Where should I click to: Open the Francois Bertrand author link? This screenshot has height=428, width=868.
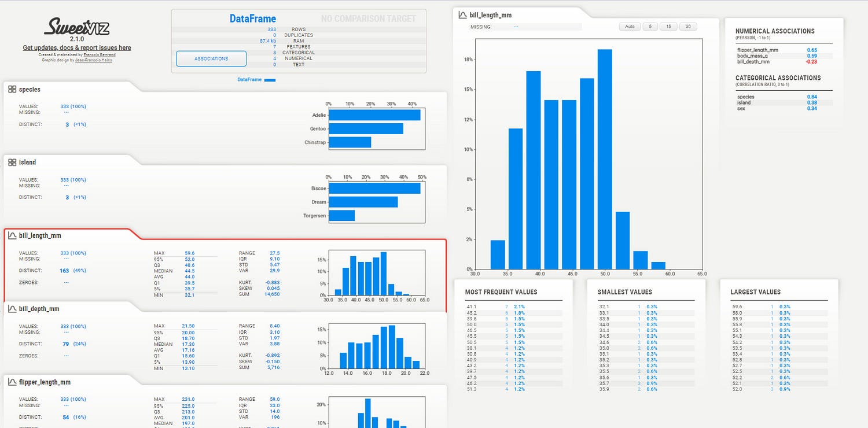(100, 55)
